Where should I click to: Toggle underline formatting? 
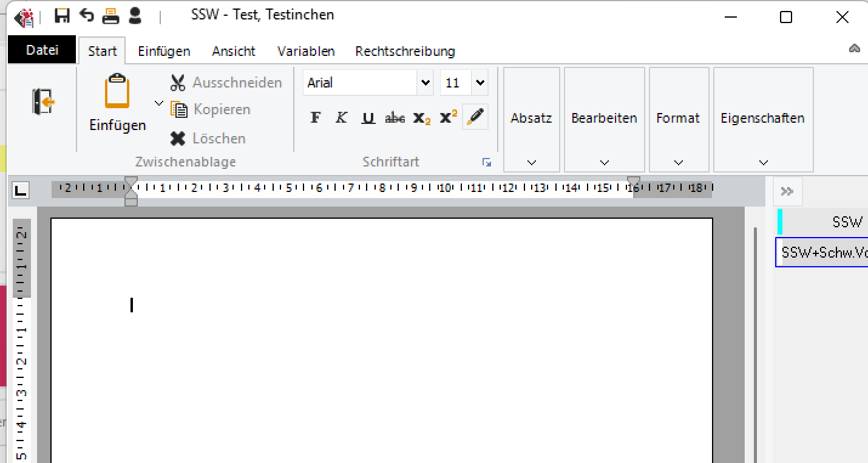(x=368, y=118)
